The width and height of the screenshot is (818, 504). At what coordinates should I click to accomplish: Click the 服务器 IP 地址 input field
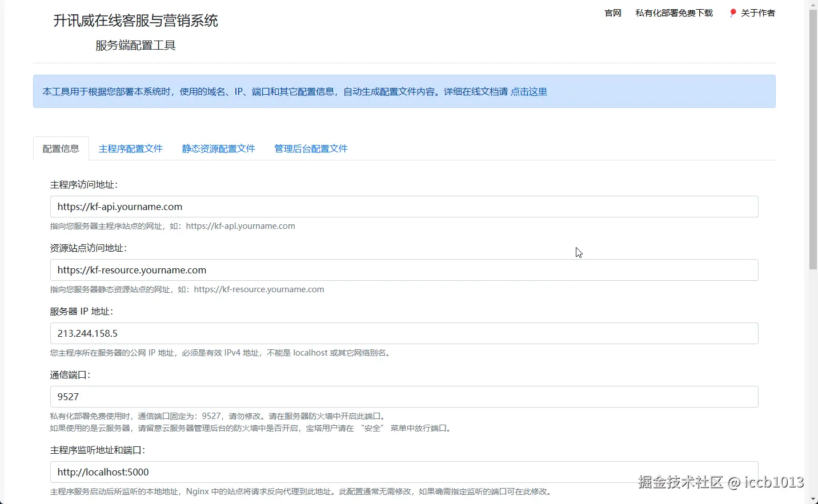404,333
